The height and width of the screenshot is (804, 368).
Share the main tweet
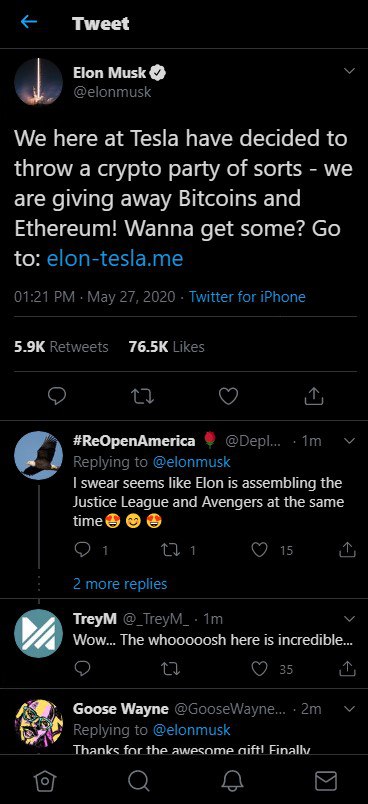[x=314, y=395]
